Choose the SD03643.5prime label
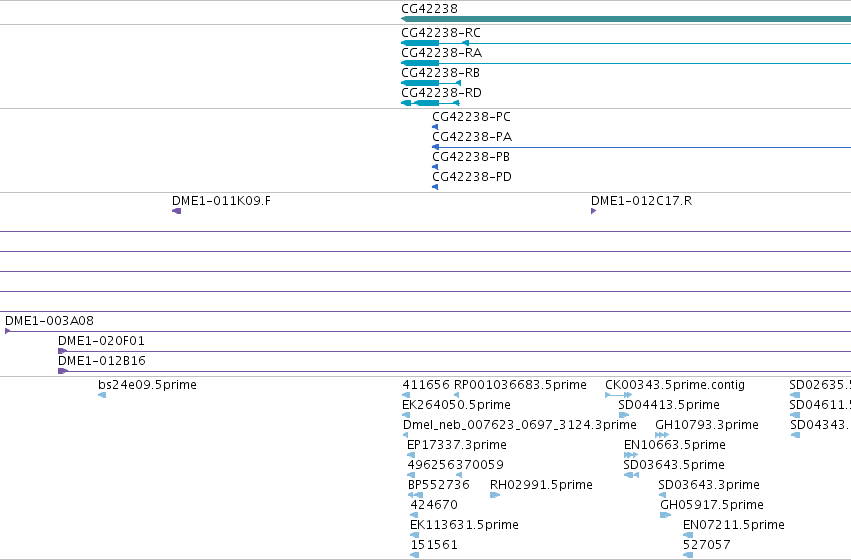This screenshot has width=851, height=560. click(x=674, y=465)
